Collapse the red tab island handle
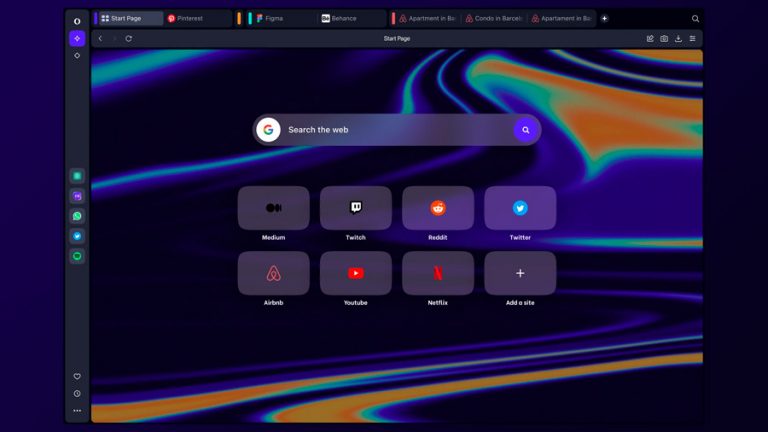Screen dimensions: 768x432 [x=393, y=19]
